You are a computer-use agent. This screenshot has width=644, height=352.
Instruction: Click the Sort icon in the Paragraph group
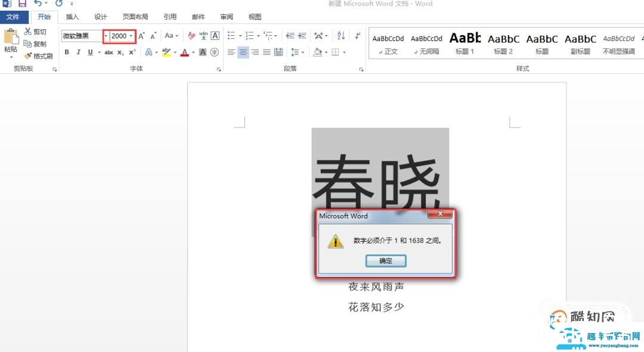coord(340,35)
